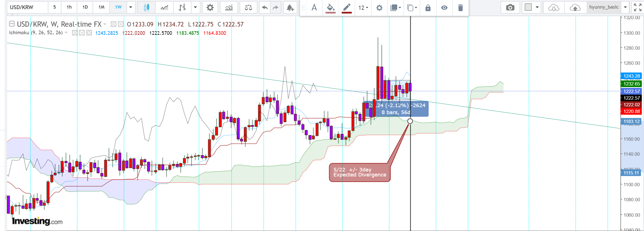644x231 pixels.
Task: Open more time intervals dropdown
Action: [131, 8]
